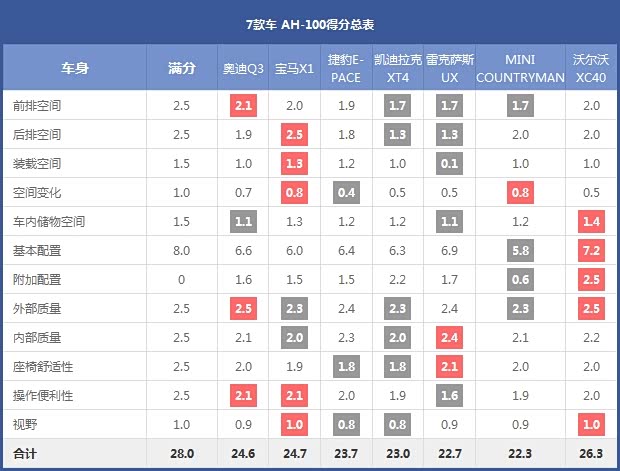Viewport: 620px width, 471px height.
Task: Click the 满分 column header
Action: coord(181,68)
